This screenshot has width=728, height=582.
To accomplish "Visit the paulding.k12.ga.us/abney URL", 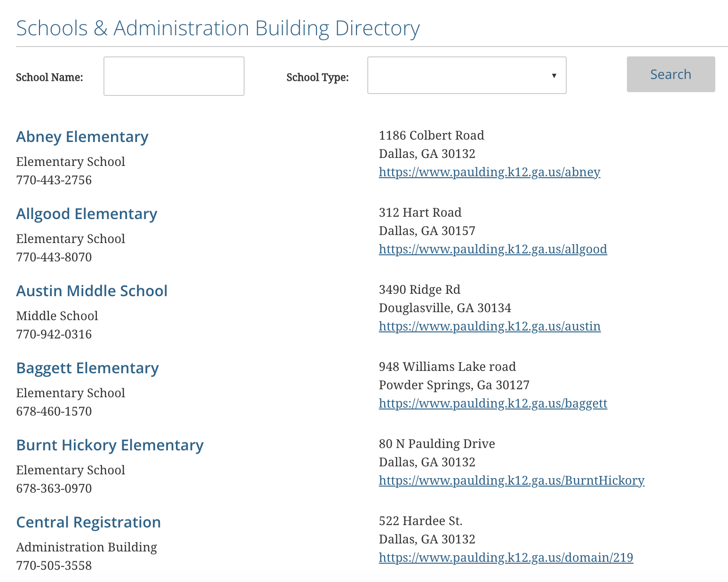I will click(x=490, y=172).
